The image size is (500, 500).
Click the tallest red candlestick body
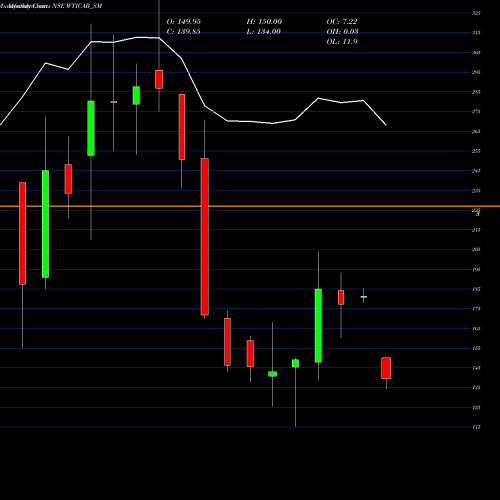[x=205, y=237]
